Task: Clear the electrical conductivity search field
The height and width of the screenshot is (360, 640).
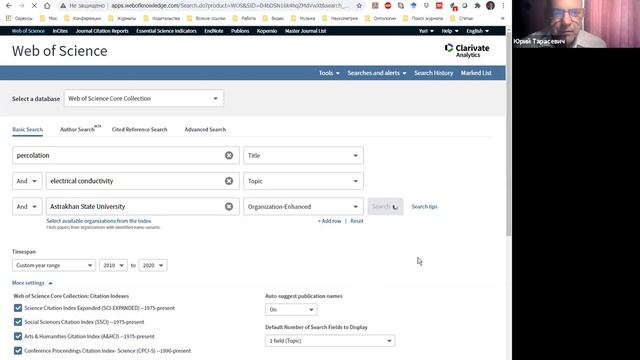Action: (229, 181)
